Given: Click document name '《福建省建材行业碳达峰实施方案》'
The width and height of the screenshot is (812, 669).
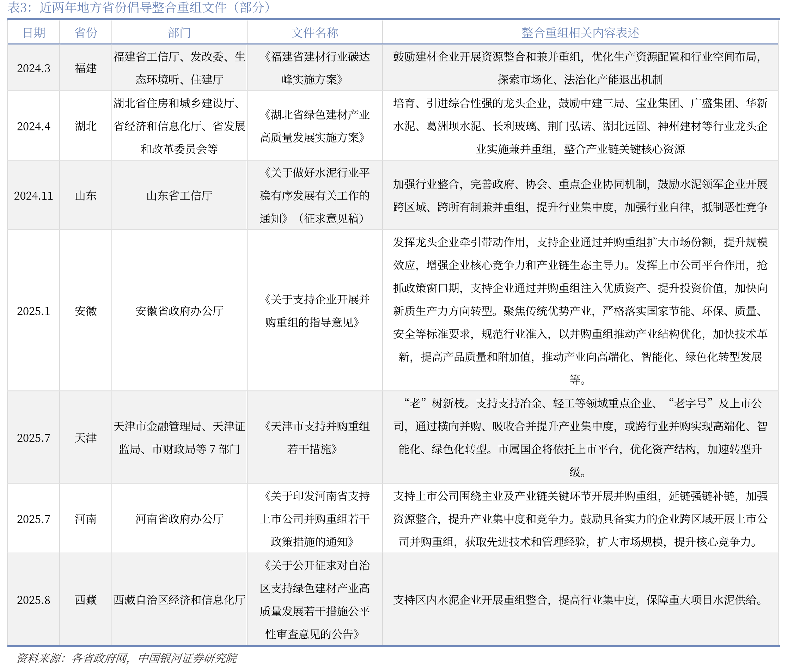Looking at the screenshot, I should (x=314, y=68).
